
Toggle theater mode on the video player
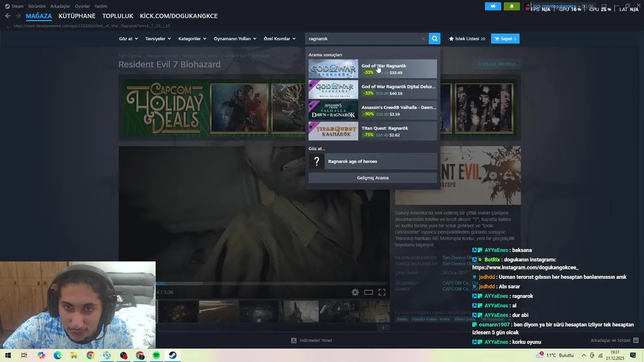(x=368, y=292)
